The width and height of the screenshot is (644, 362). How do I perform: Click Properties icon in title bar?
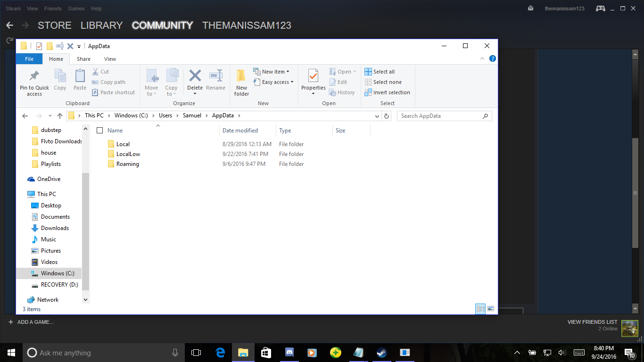(39, 46)
